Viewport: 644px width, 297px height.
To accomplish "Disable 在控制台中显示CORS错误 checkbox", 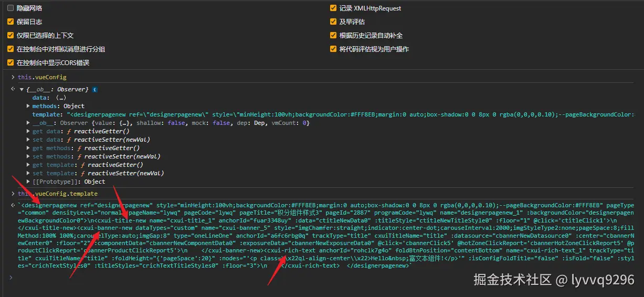I will (10, 63).
